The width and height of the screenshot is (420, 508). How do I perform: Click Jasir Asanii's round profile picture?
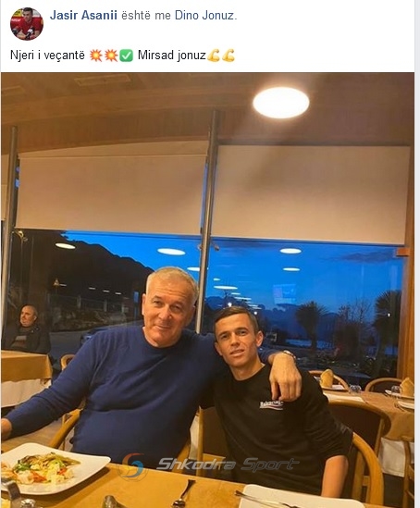(27, 24)
